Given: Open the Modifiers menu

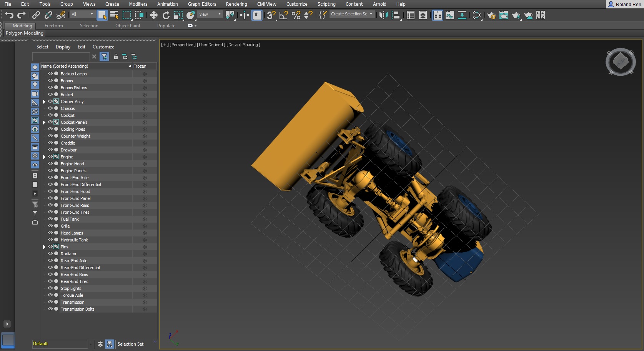Looking at the screenshot, I should click(138, 4).
